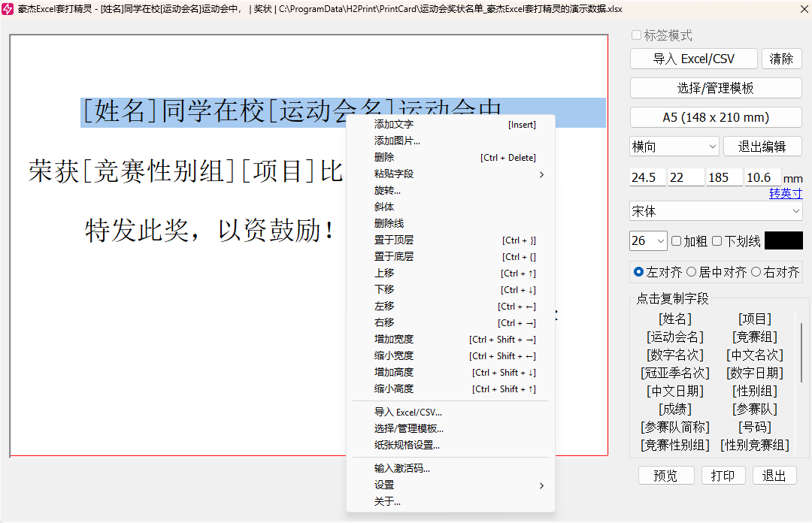Image resolution: width=812 pixels, height=523 pixels.
Task: Open the font size 26 dropdown
Action: (x=648, y=240)
